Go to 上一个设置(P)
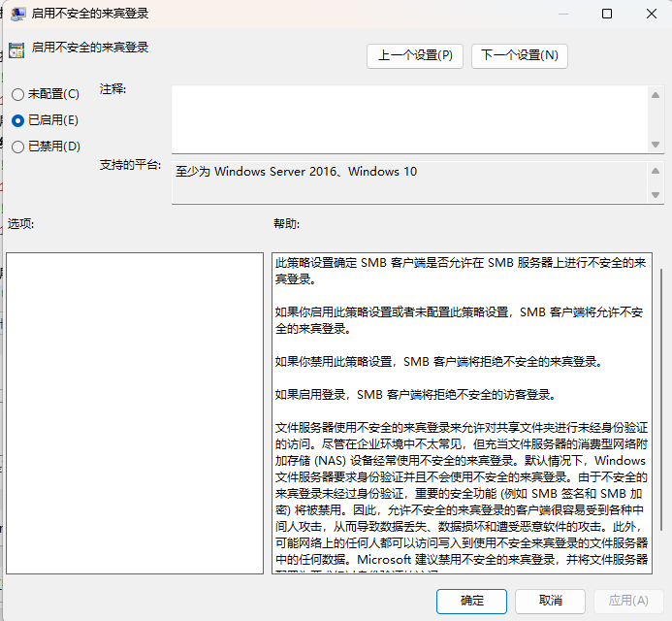Viewport: 672px width, 621px height. (x=415, y=55)
